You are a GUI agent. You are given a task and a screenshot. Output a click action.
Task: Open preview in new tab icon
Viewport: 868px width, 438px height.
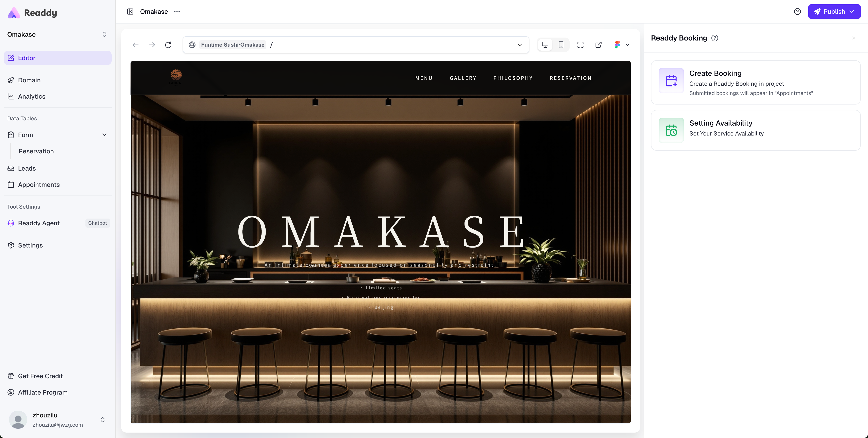(598, 45)
